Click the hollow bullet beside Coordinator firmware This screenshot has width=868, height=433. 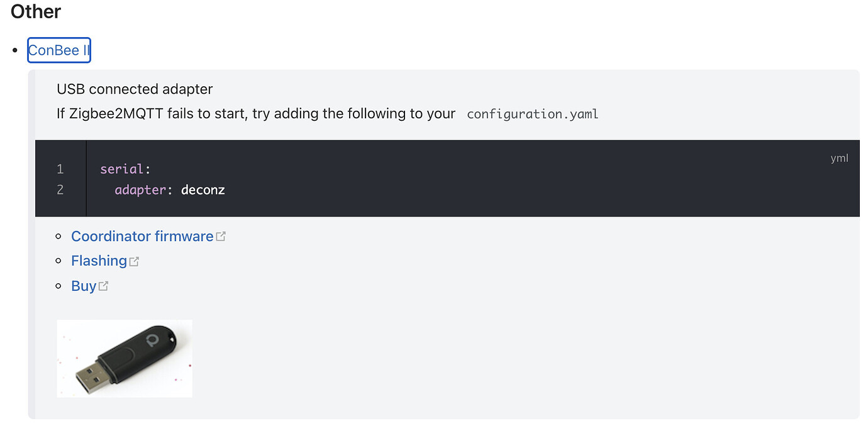tap(58, 236)
